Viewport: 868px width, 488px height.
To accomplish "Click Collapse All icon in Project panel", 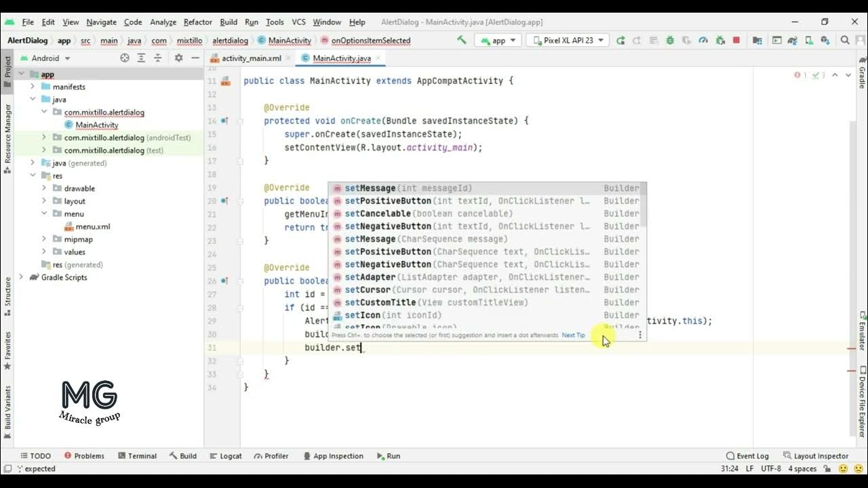I will pos(157,58).
